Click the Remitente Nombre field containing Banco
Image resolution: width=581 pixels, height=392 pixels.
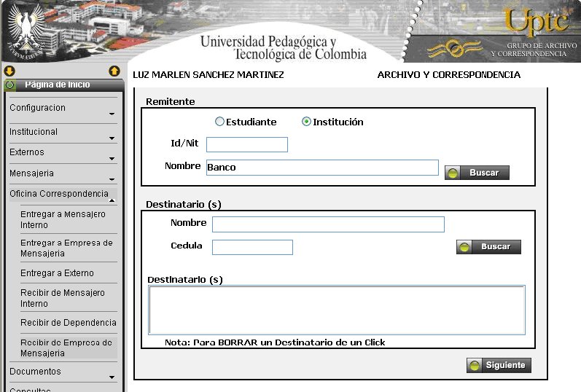coord(322,168)
